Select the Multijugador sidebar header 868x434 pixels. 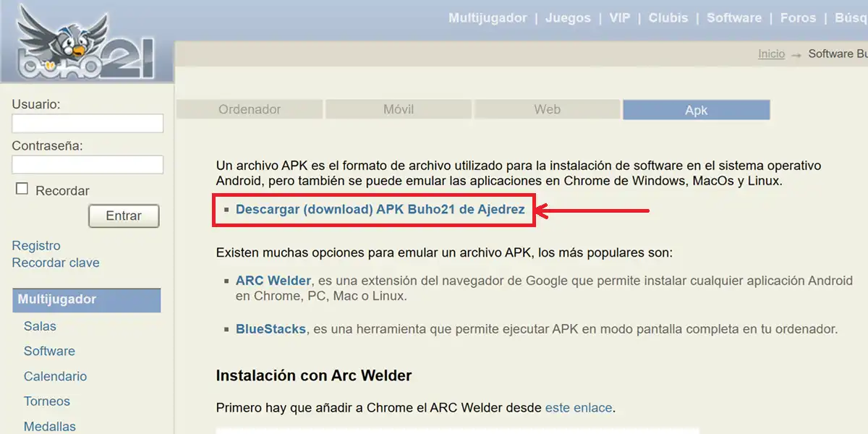pyautogui.click(x=87, y=300)
